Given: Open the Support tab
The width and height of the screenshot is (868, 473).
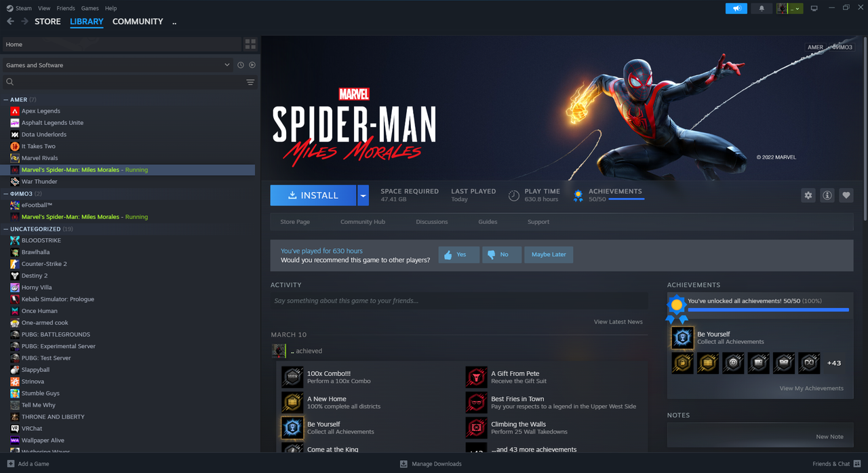Looking at the screenshot, I should (x=538, y=222).
